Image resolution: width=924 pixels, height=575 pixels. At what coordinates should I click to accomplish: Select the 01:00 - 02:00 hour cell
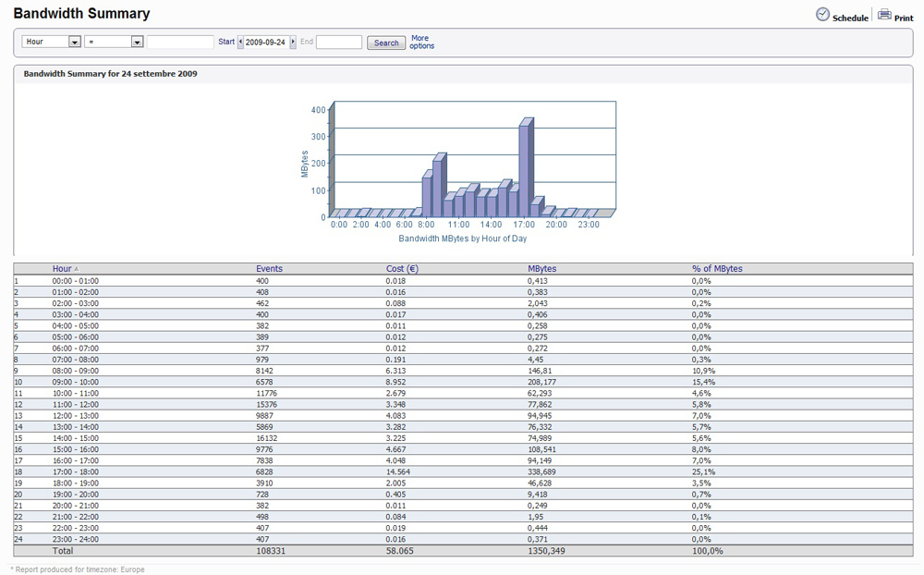(76, 292)
